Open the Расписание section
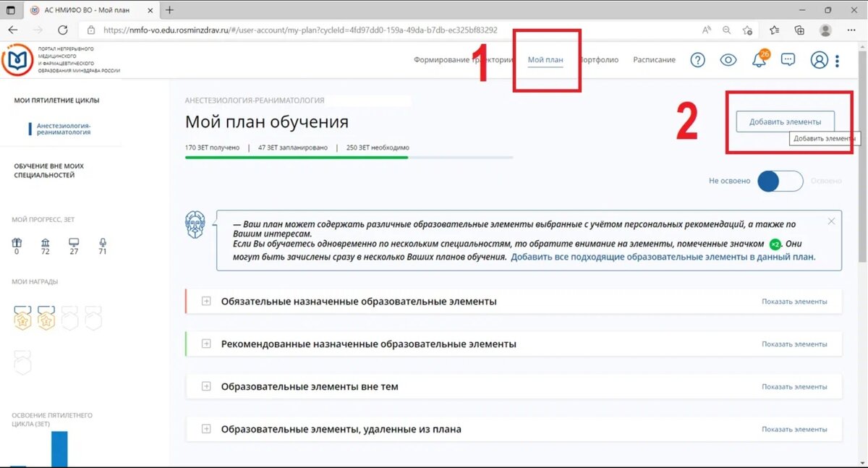Screen dimensions: 868x468 tap(653, 60)
